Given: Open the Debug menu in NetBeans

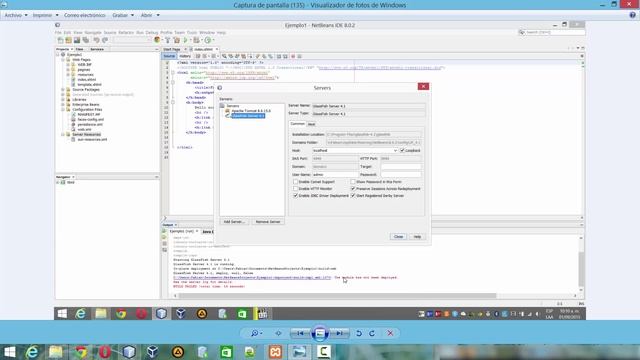Looking at the screenshot, I should coord(151,33).
